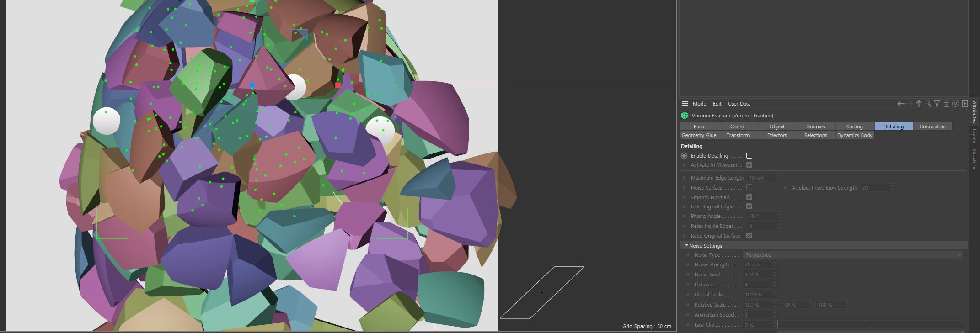The image size is (980, 333).
Task: Click the funnel filter icon
Action: pyautogui.click(x=937, y=104)
